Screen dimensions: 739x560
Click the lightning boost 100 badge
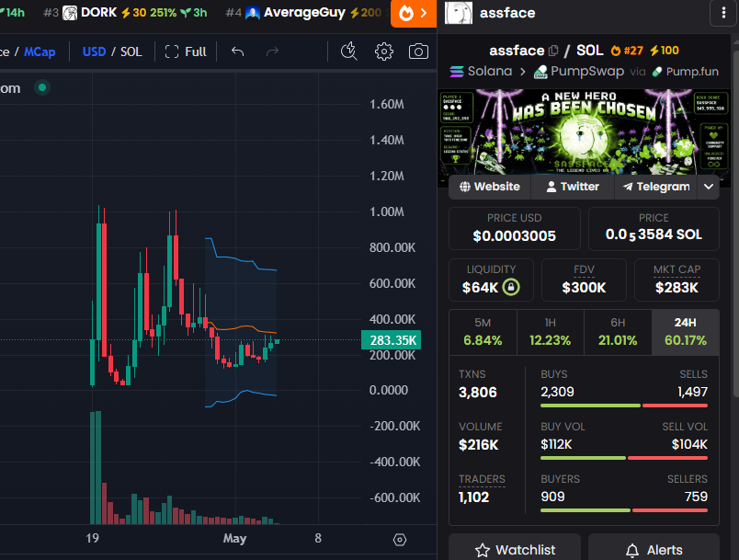click(665, 51)
